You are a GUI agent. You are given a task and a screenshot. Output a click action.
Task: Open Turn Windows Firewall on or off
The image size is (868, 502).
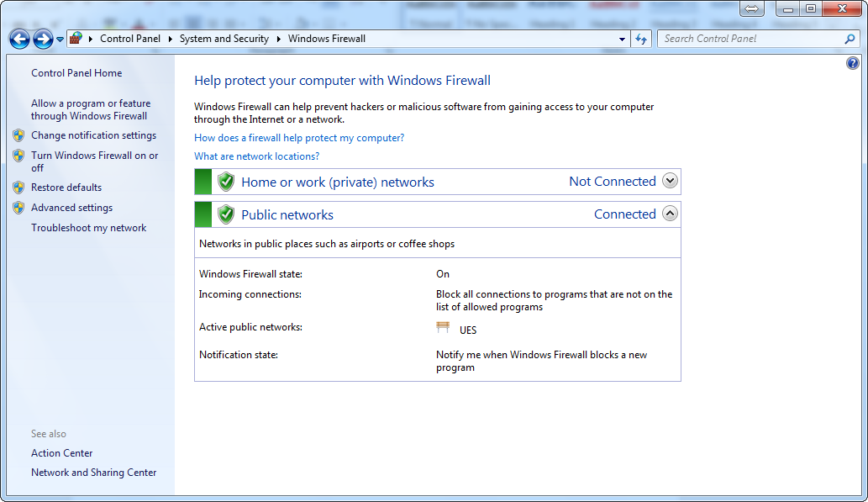[95, 161]
